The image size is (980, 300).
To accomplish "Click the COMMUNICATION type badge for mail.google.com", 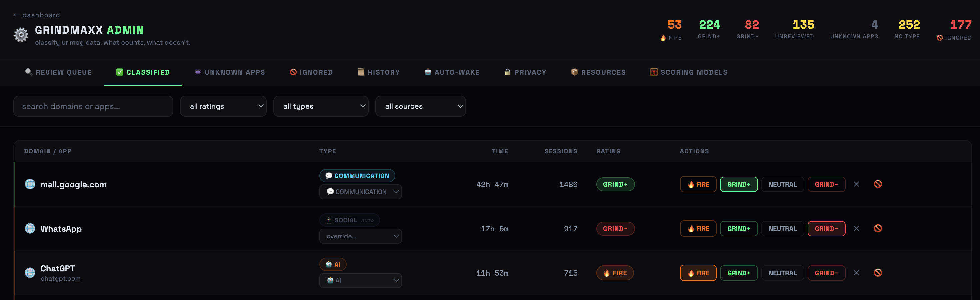I will (357, 176).
